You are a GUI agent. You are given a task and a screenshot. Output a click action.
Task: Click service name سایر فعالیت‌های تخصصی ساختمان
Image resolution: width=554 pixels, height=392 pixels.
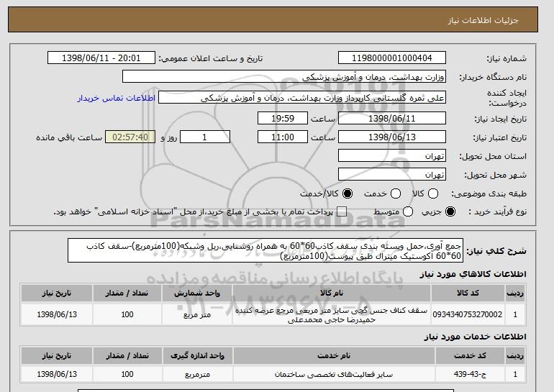pos(334,374)
